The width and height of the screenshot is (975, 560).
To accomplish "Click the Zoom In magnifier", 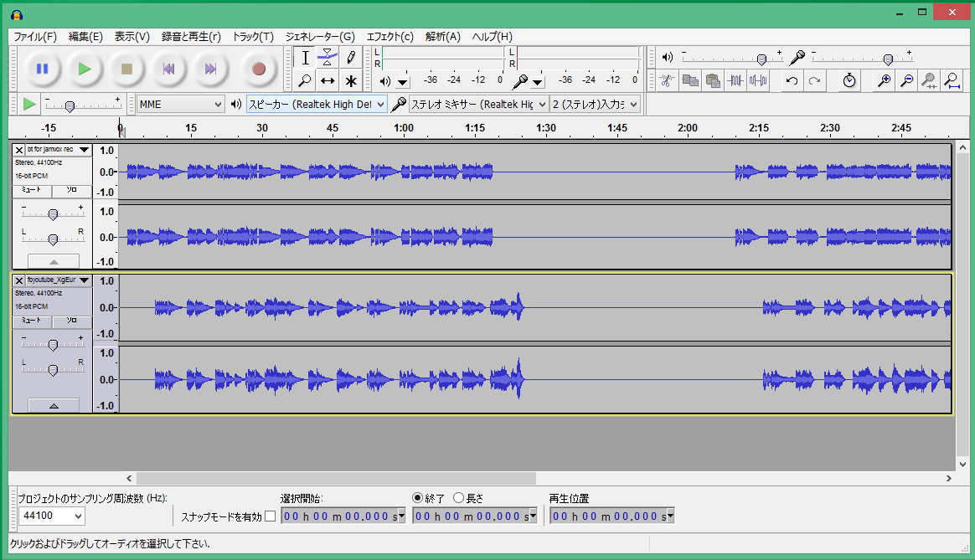I will click(x=884, y=80).
